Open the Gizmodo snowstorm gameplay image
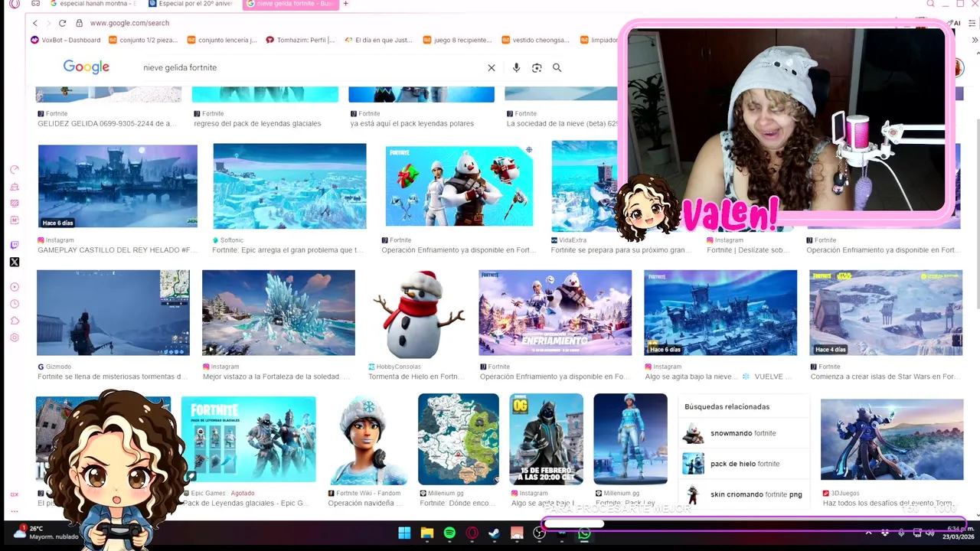 tap(113, 312)
